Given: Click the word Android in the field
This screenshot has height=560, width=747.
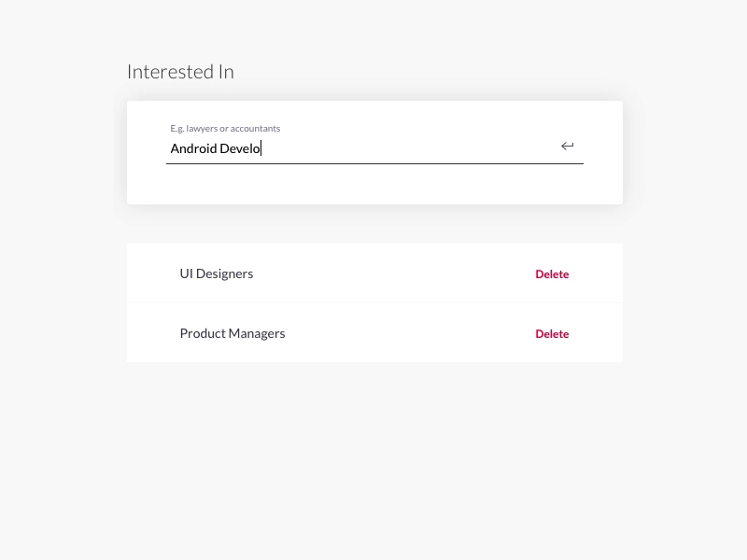Looking at the screenshot, I should pos(193,148).
